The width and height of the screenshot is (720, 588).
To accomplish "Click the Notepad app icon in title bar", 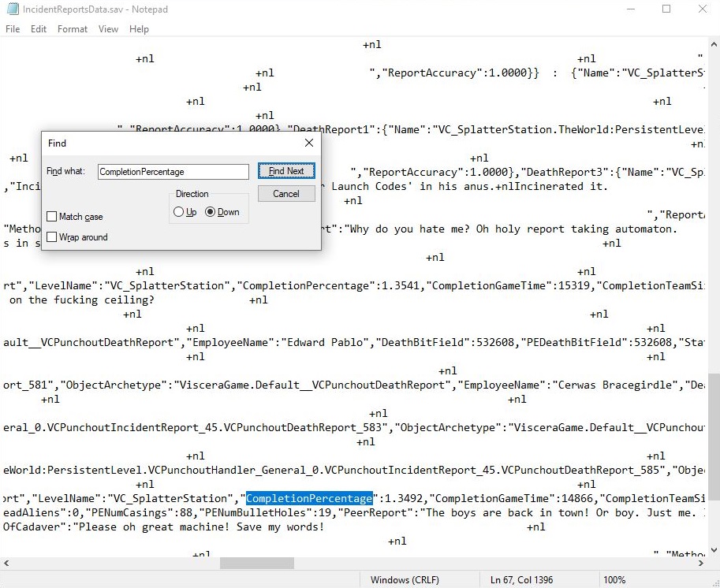I will (13, 9).
